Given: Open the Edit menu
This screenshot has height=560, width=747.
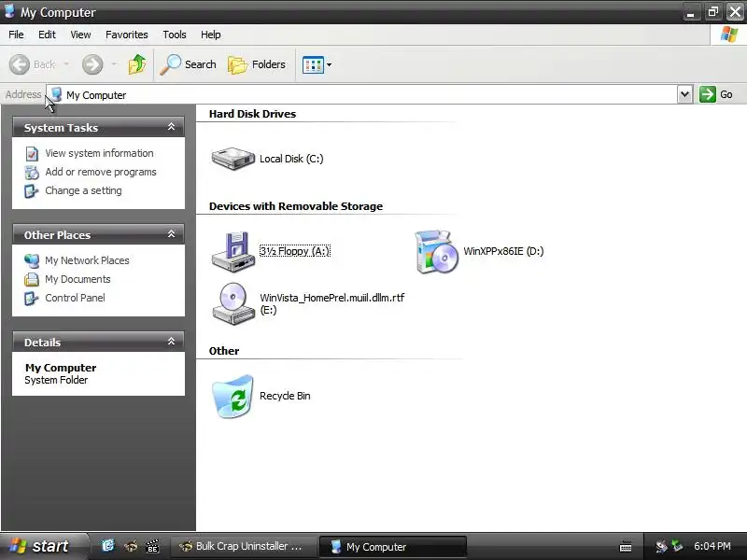Looking at the screenshot, I should (47, 35).
